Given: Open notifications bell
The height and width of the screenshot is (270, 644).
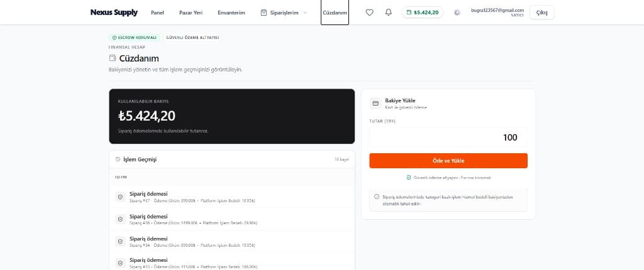Looking at the screenshot, I should (x=388, y=13).
